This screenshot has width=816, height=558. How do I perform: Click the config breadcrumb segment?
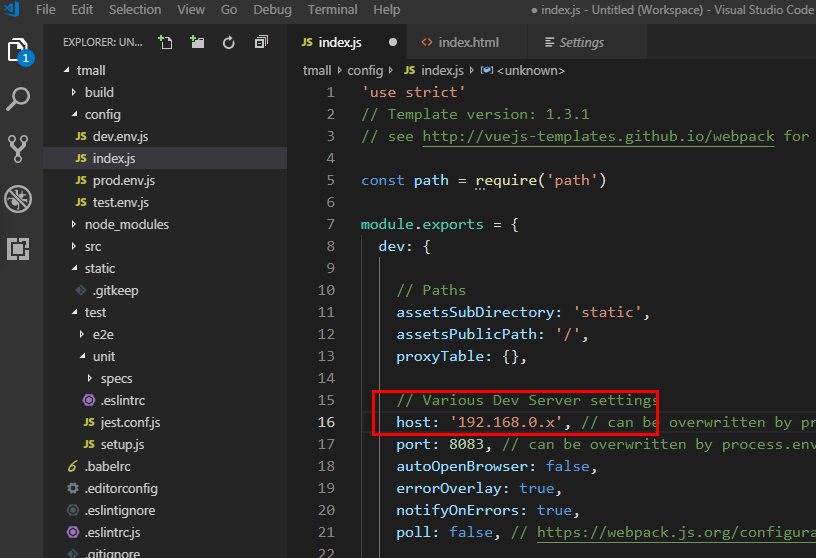coord(365,70)
